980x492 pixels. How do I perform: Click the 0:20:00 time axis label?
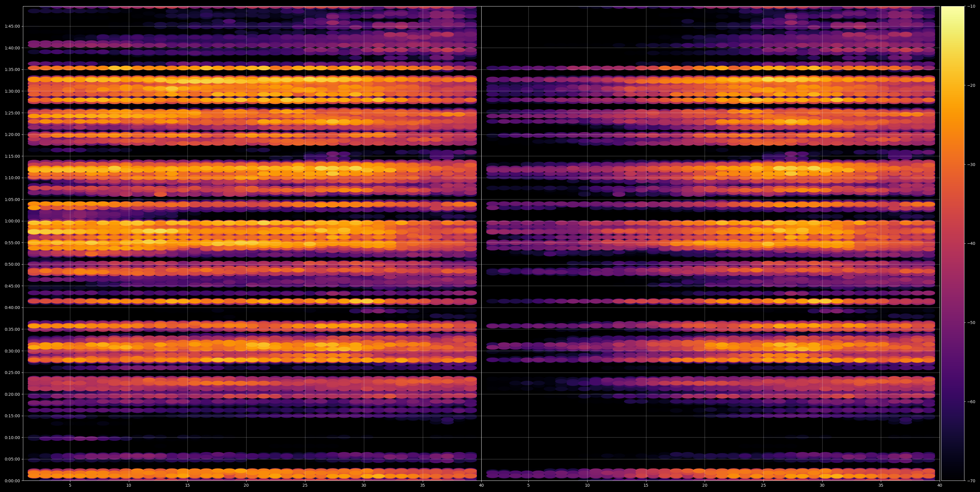click(12, 394)
